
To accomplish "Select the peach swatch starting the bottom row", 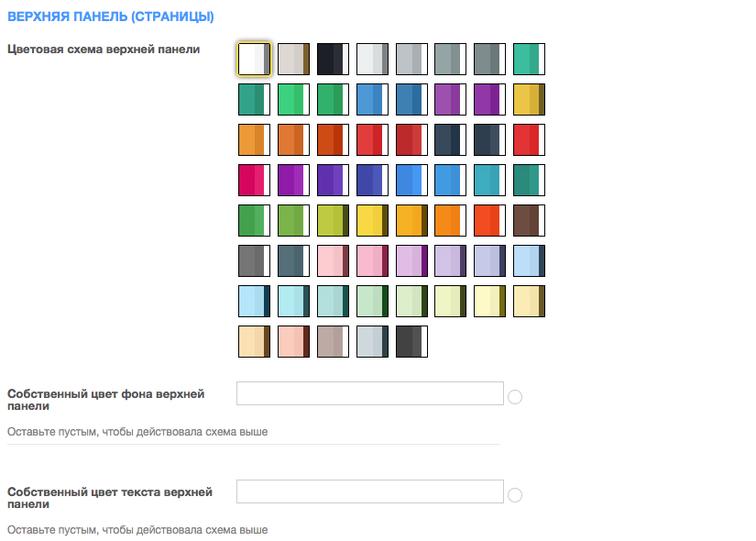I will [254, 341].
